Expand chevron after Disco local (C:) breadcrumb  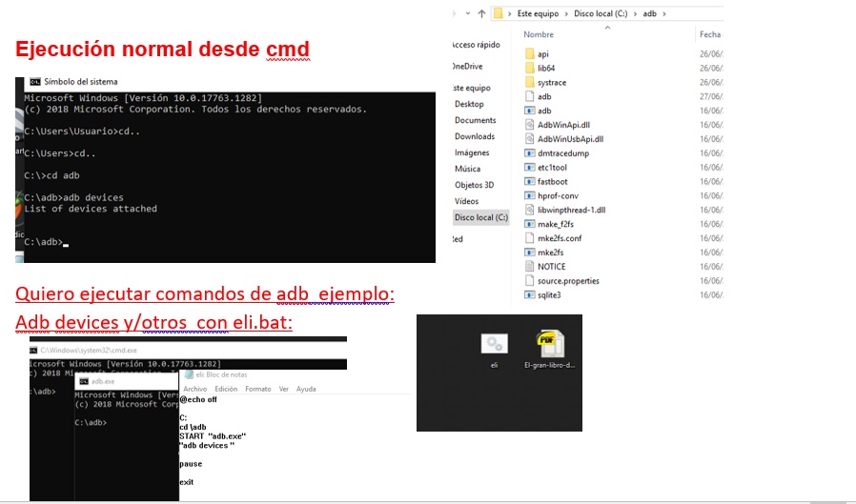point(635,13)
